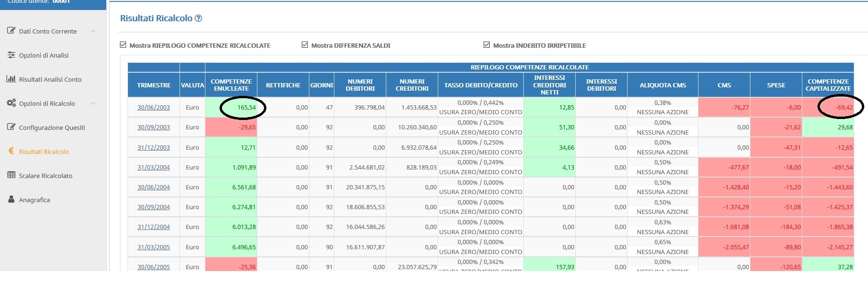The width and height of the screenshot is (868, 306).
Task: Click the COMPETENZE CAPITALIZZATE column header
Action: tap(828, 85)
